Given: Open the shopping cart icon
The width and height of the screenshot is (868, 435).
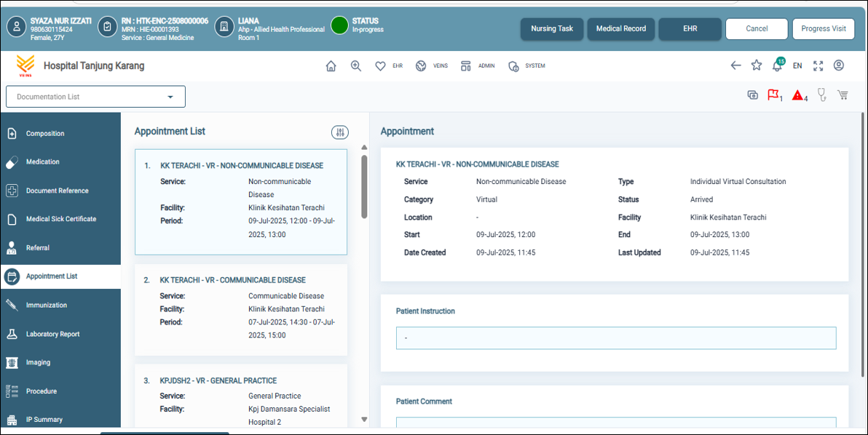Looking at the screenshot, I should click(843, 95).
